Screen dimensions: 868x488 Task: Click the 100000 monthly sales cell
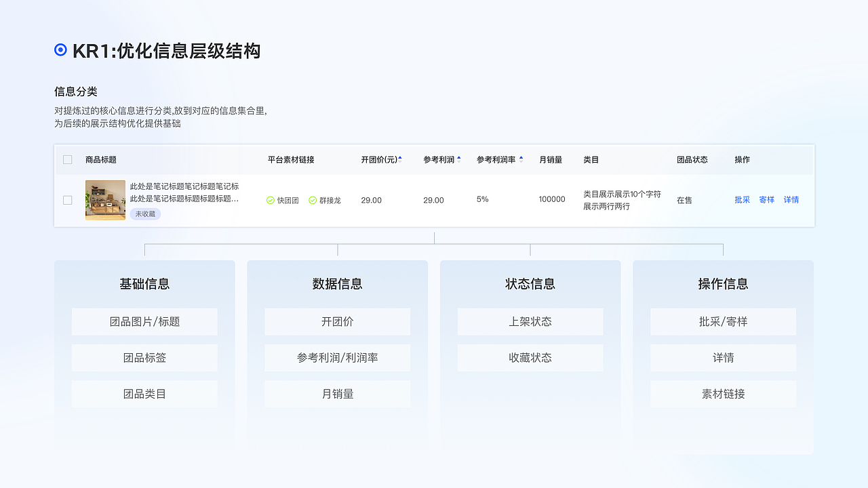point(552,199)
